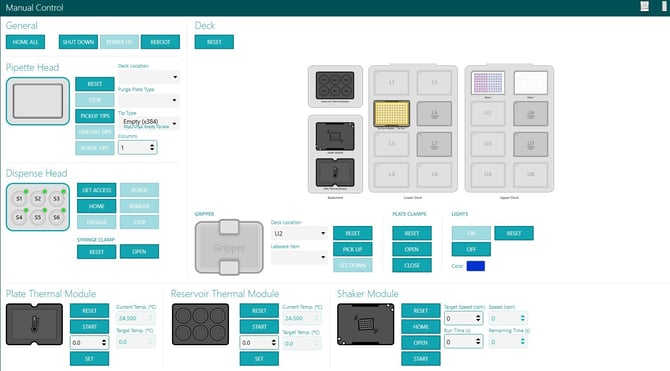Screen dimensions: 670x371
Task: Open the Labware Item dropdown
Action: pyautogui.click(x=299, y=257)
